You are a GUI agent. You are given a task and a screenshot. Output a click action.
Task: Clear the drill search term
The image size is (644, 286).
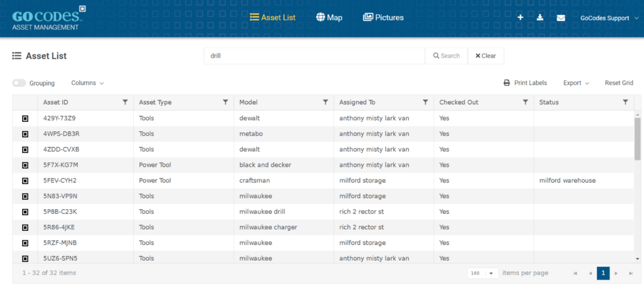[486, 56]
